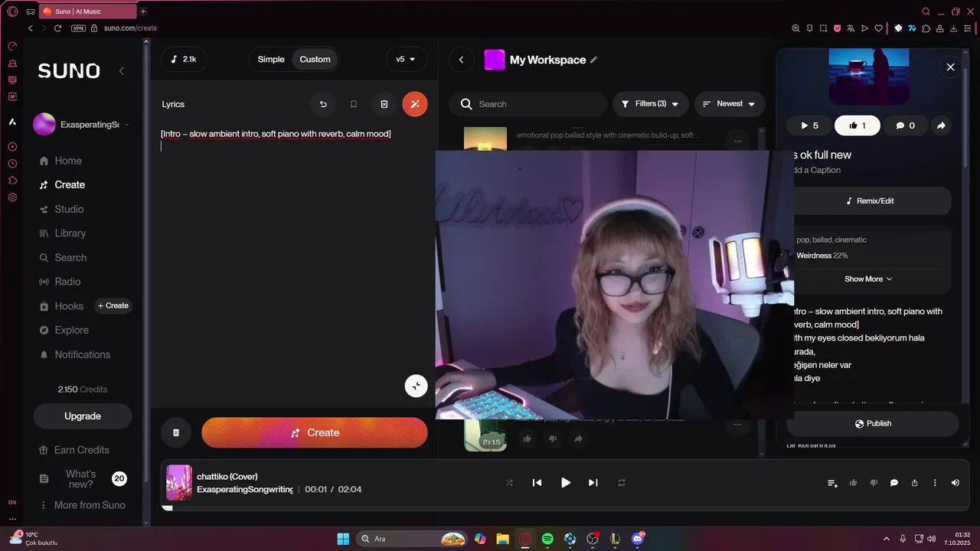
Task: Open the Filters (3) dropdown
Action: click(x=650, y=104)
